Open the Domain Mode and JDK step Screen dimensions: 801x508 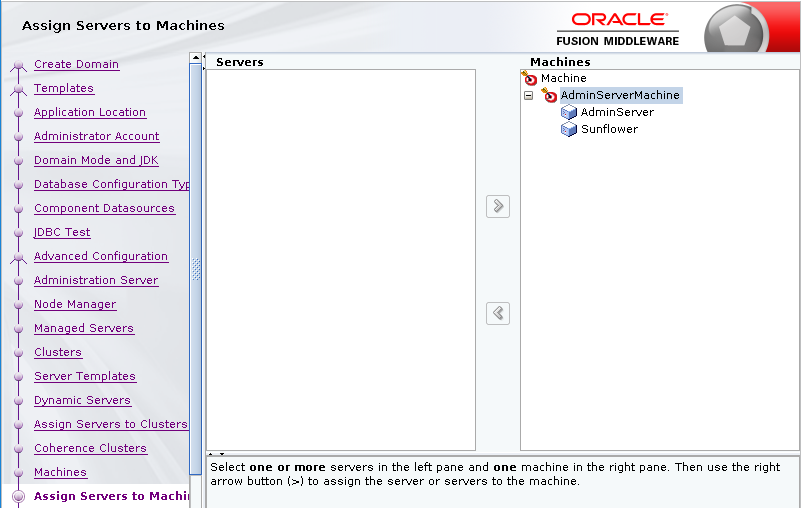coord(96,160)
